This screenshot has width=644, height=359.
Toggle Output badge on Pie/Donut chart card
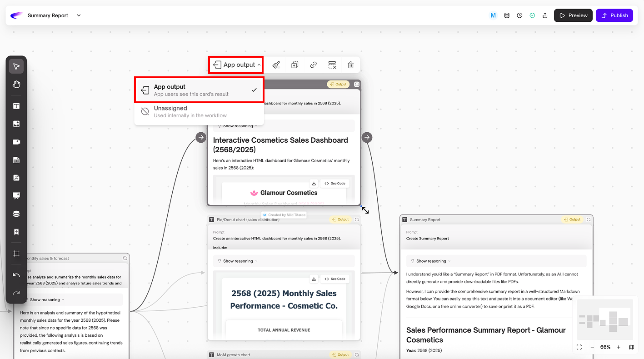coord(339,219)
